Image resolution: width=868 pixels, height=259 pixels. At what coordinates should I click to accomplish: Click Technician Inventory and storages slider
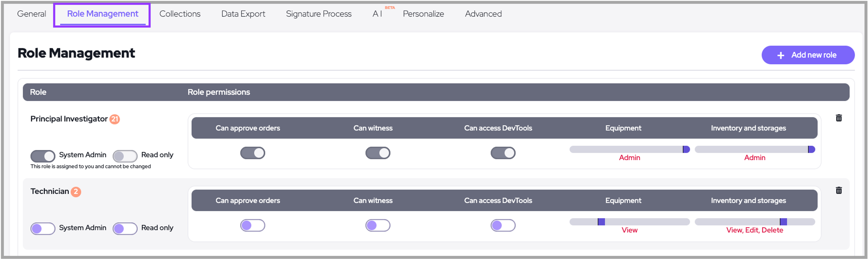[754, 222]
